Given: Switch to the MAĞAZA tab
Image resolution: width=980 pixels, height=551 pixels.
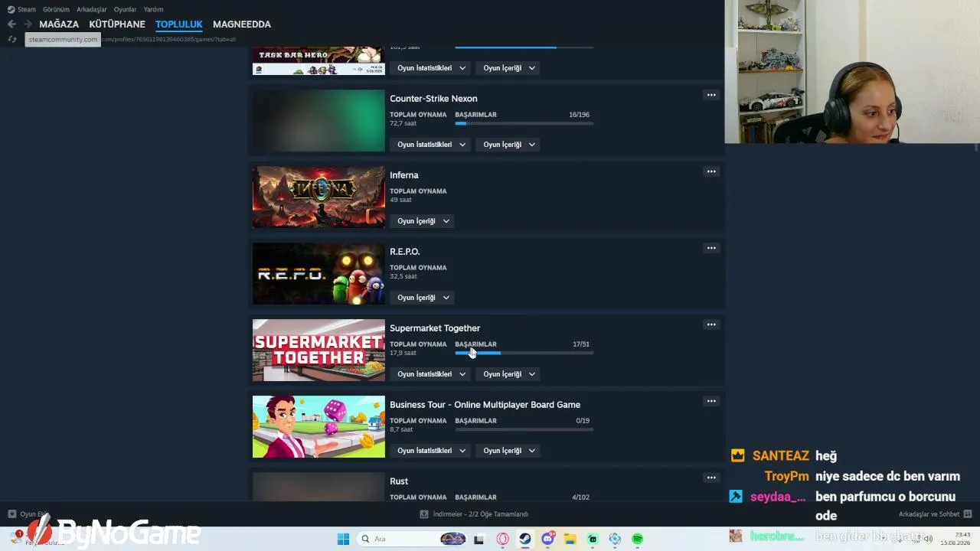Looking at the screenshot, I should click(x=59, y=24).
